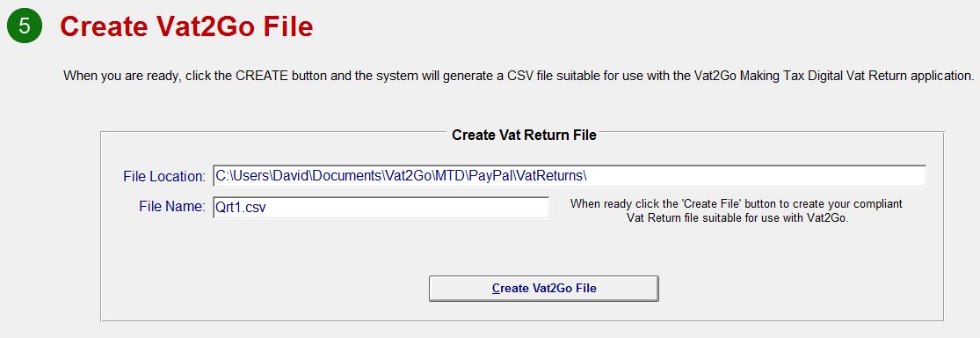Select the File Location label
980x338 pixels.
(163, 177)
